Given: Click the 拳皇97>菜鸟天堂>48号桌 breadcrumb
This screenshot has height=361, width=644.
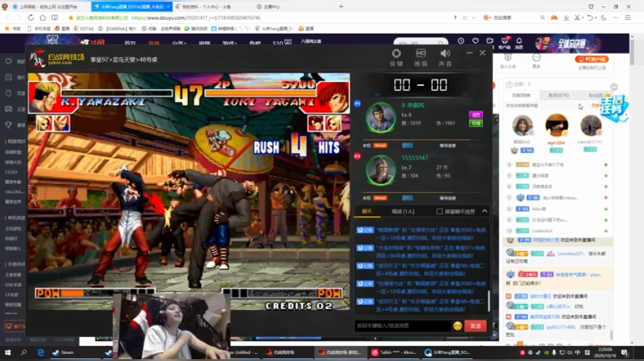Looking at the screenshot, I should [123, 60].
